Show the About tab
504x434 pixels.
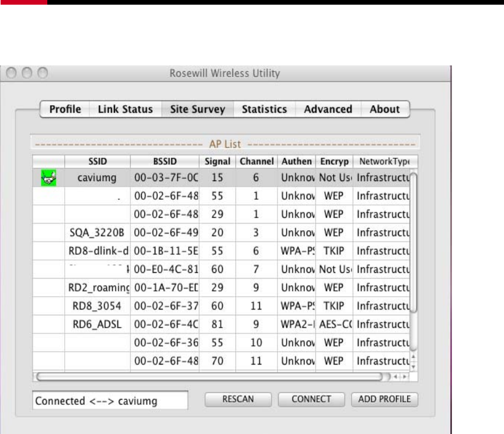pyautogui.click(x=385, y=109)
